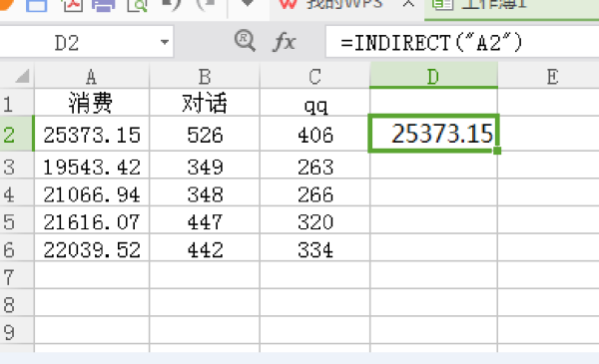This screenshot has width=599, height=364.
Task: Click the cell labeled 消费
Action: tap(92, 103)
